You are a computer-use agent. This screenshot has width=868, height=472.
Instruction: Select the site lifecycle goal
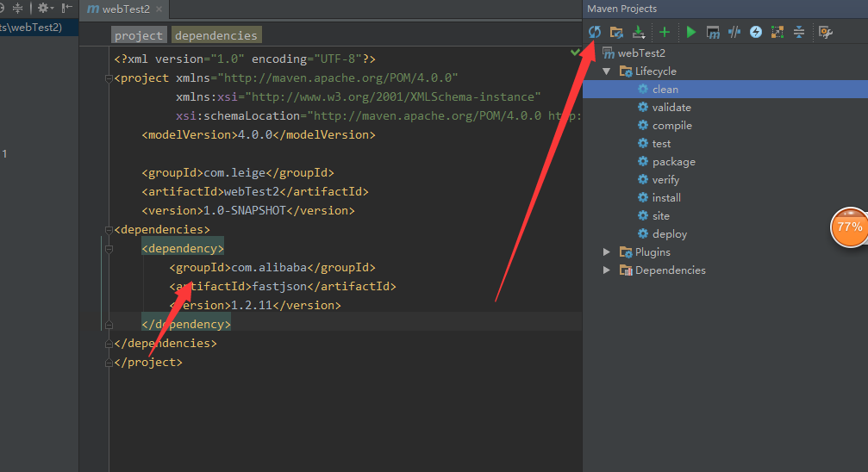tap(660, 216)
